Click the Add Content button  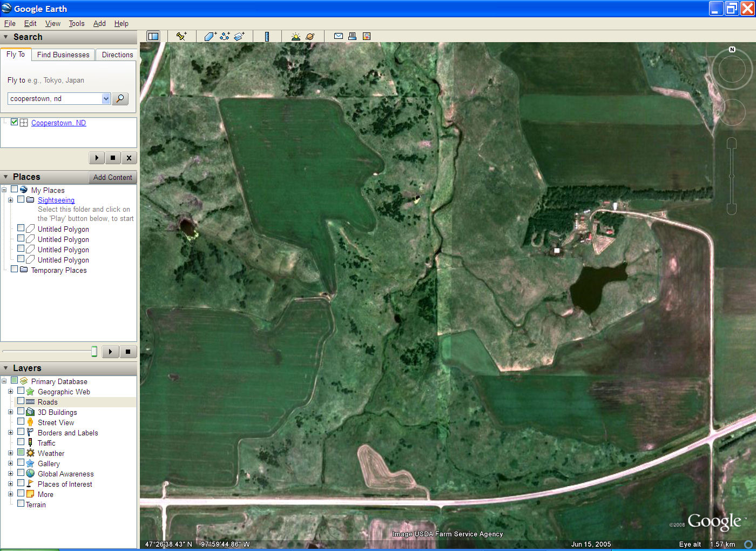tap(112, 177)
